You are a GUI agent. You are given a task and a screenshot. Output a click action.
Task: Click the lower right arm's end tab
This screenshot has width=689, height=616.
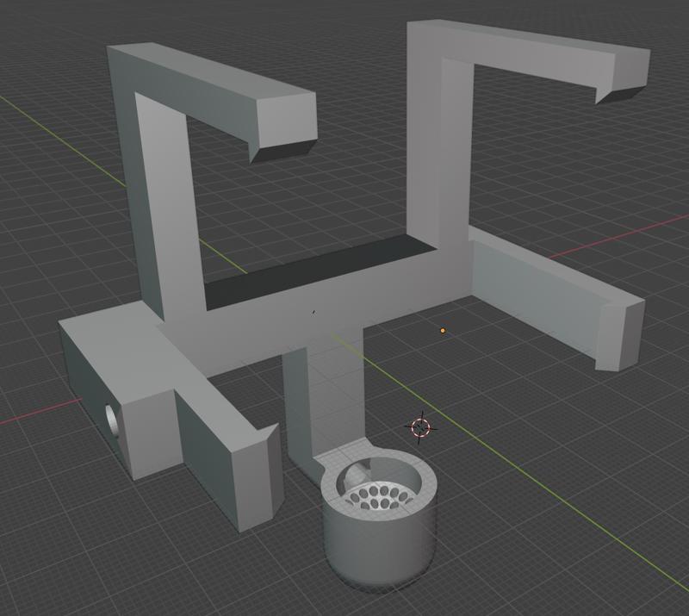[619, 336]
